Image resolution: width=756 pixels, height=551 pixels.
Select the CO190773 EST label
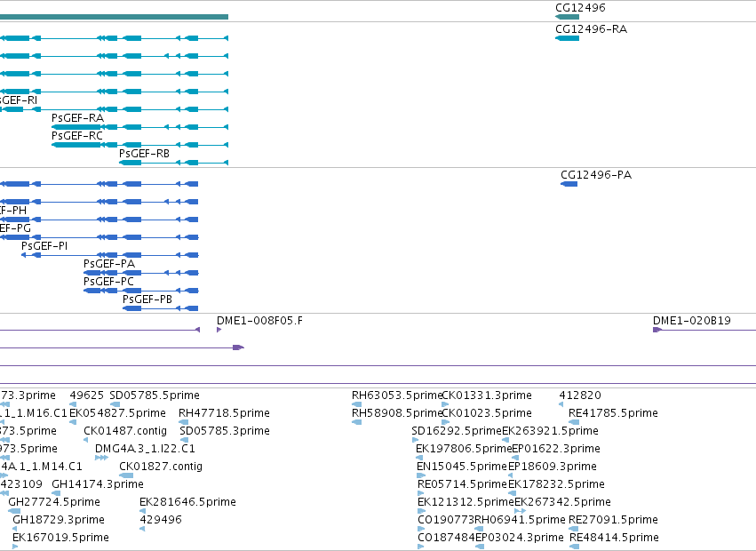coord(446,520)
